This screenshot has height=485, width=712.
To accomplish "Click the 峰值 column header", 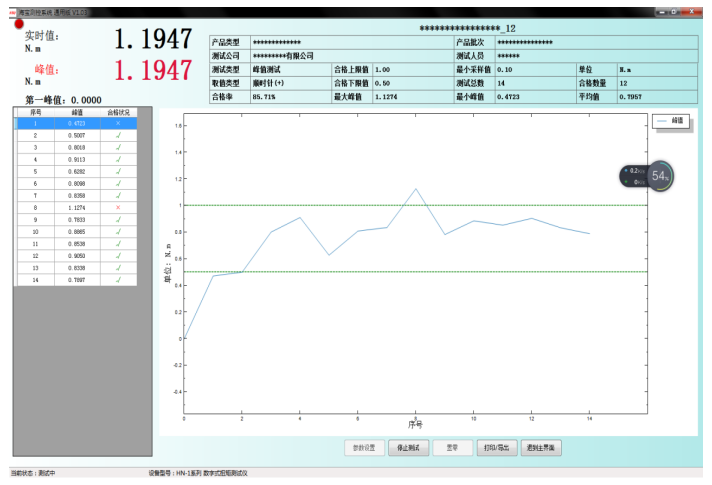I will 76,112.
